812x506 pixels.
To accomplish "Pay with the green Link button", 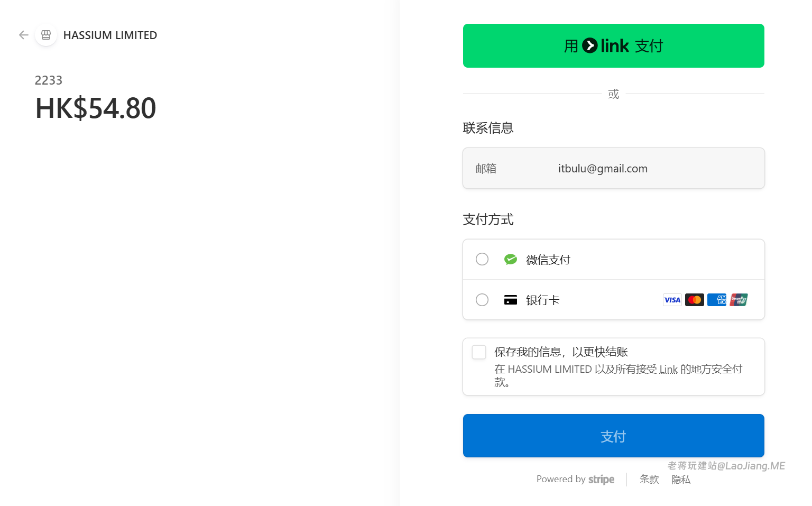I will point(613,45).
